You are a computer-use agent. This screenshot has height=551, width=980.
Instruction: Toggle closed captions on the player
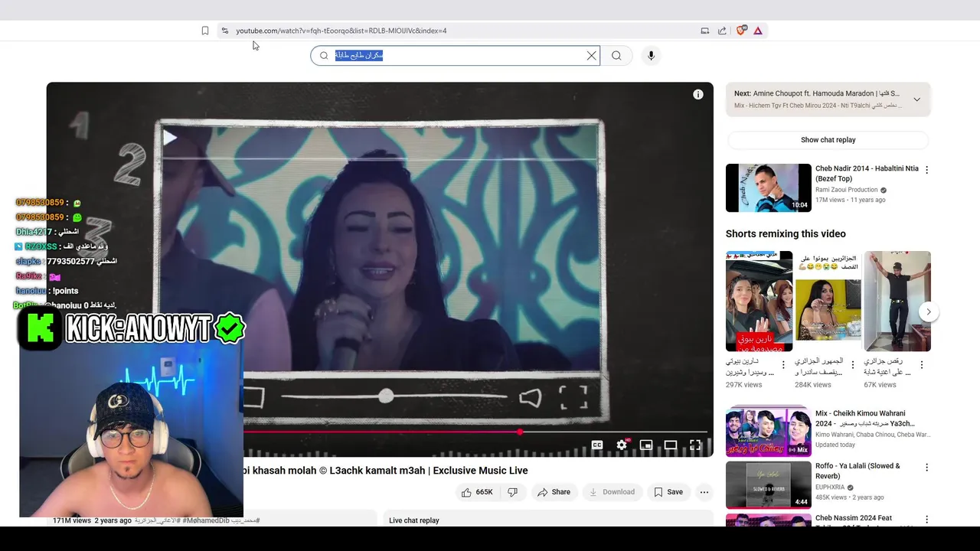pos(597,445)
